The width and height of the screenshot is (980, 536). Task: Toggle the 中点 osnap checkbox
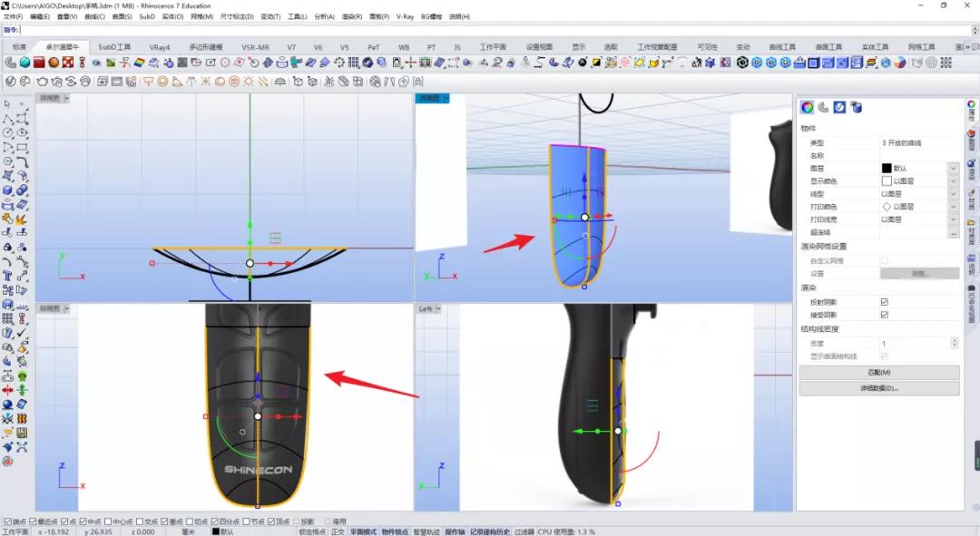pyautogui.click(x=83, y=521)
